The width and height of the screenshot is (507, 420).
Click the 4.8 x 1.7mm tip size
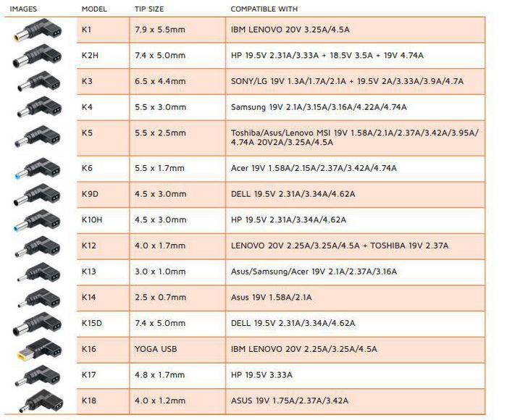(x=160, y=375)
